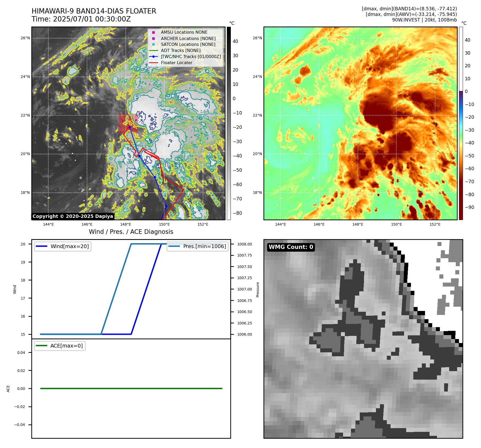Image resolution: width=481 pixels, height=448 pixels.
Task: Click the 'Copyright © 2020-2025 Dapiya' label
Action: 73,216
